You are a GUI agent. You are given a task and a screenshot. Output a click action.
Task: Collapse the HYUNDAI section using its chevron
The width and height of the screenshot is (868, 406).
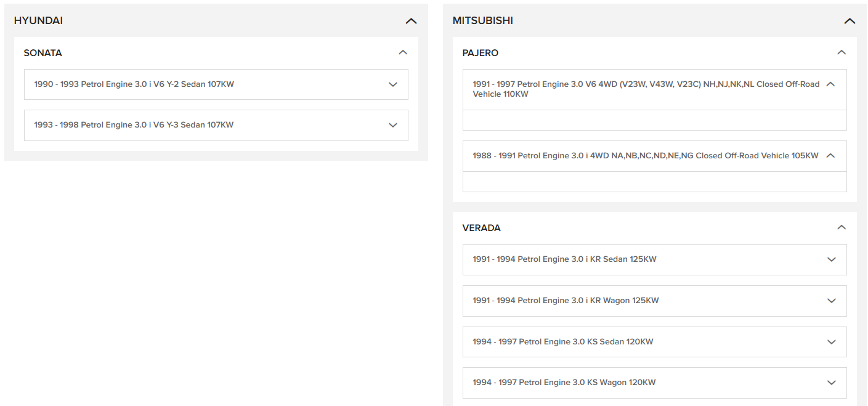(x=411, y=21)
